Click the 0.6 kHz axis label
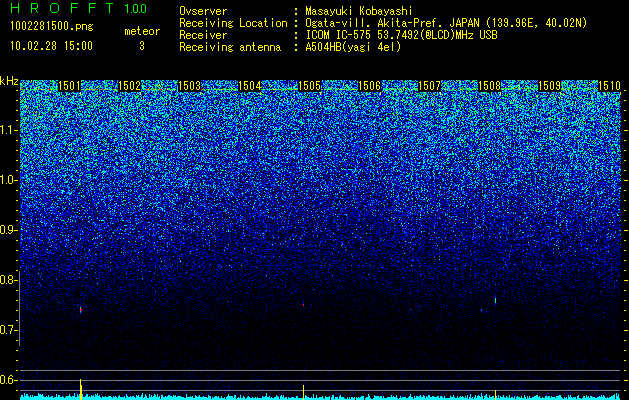The height and width of the screenshot is (400, 629). click(9, 380)
